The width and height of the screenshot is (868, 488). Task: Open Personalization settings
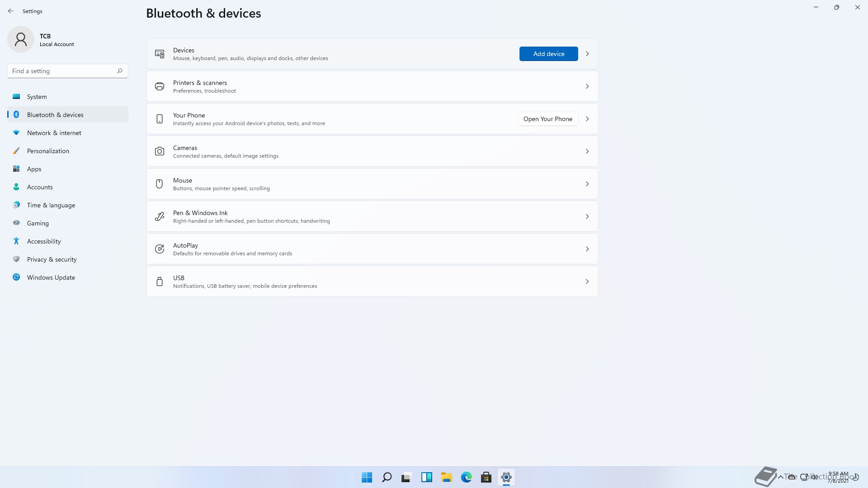[68, 150]
